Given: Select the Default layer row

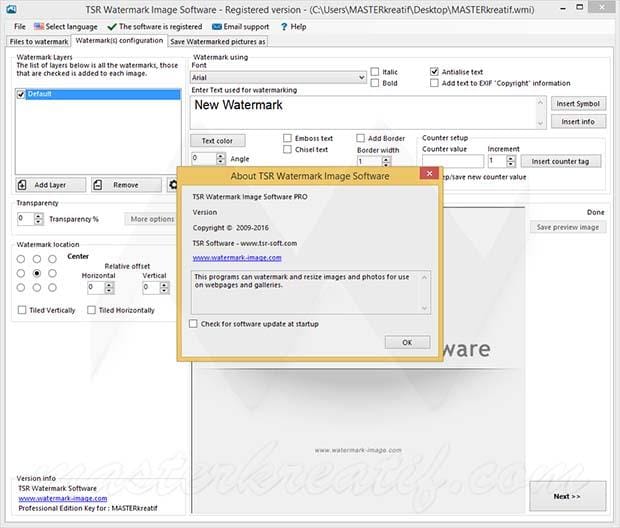Looking at the screenshot, I should click(x=98, y=94).
